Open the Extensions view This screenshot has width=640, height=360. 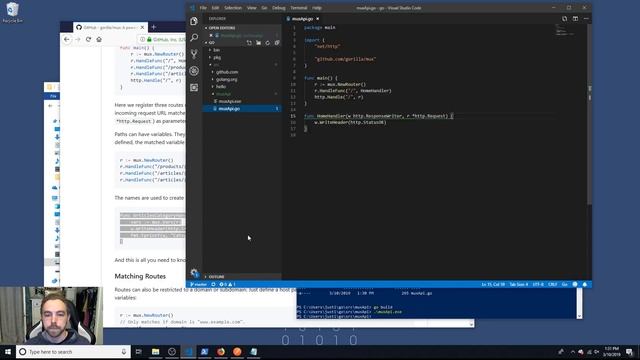tap(194, 87)
